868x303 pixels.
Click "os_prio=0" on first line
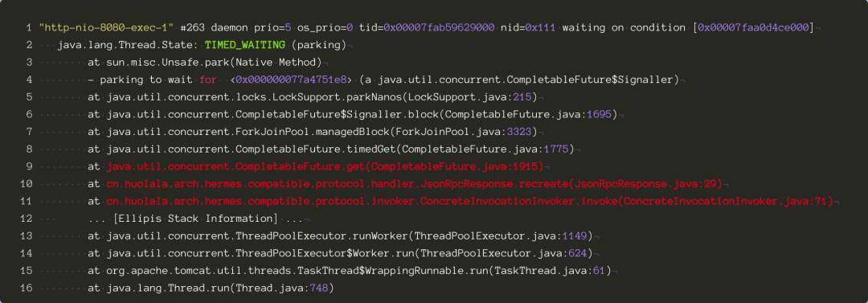pos(325,27)
